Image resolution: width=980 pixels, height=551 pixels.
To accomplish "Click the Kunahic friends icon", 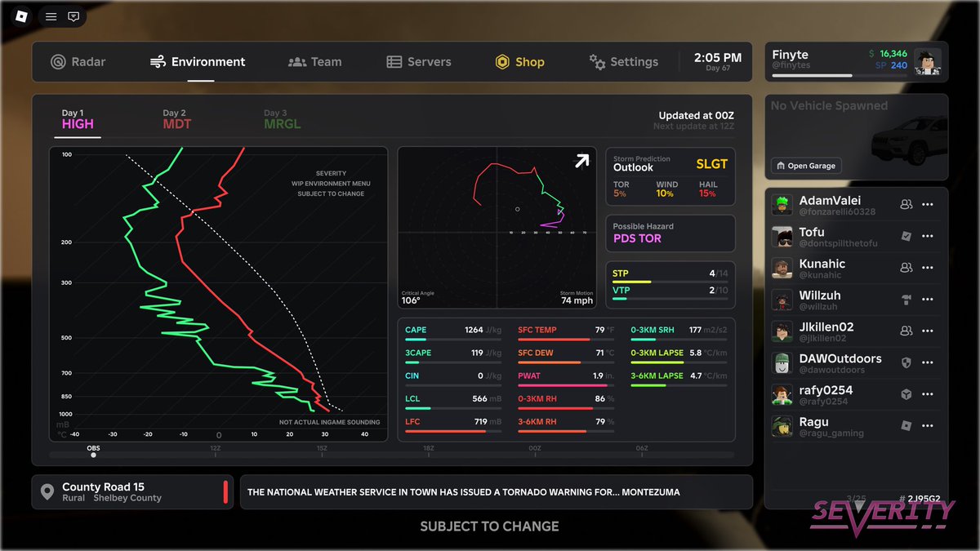I will click(x=906, y=268).
